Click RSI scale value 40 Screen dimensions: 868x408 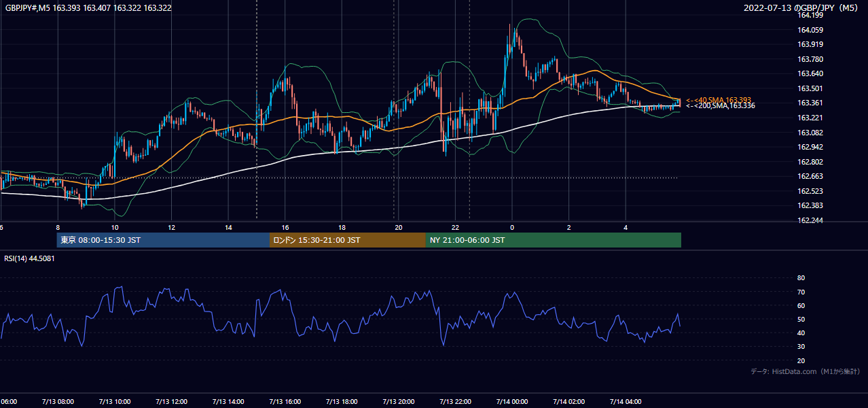[x=801, y=333]
